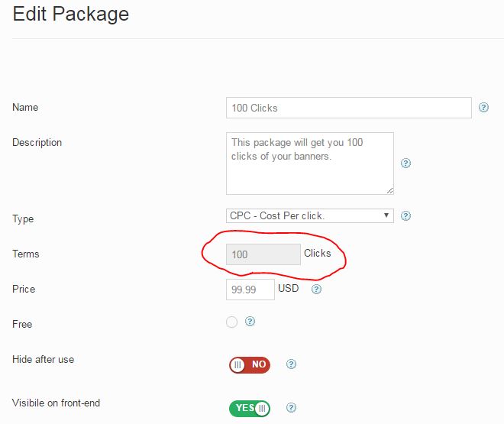Open help icon beside Price USD
The image size is (504, 424).
click(316, 290)
